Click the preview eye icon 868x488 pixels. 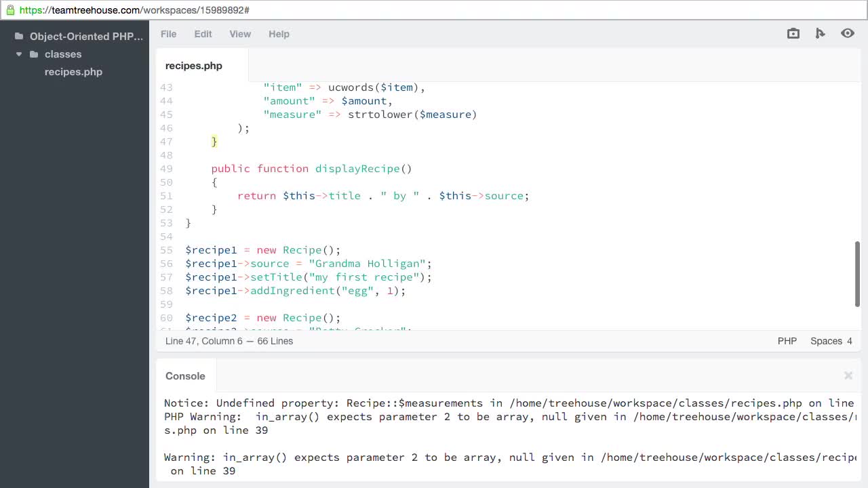click(848, 33)
